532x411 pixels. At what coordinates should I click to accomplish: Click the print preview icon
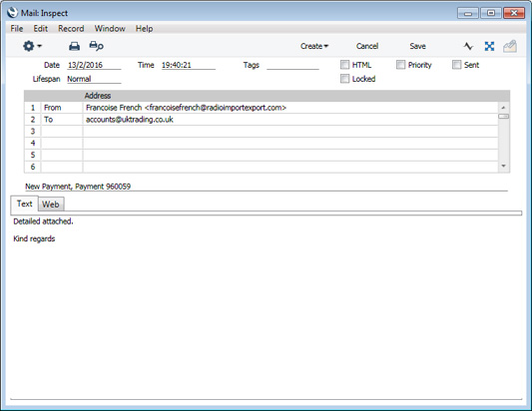(x=97, y=46)
